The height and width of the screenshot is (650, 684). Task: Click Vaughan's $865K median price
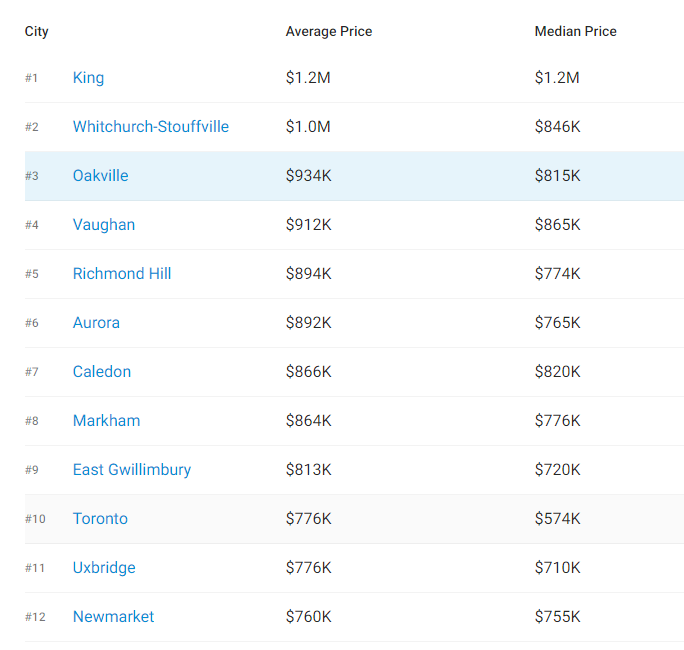[x=557, y=225]
